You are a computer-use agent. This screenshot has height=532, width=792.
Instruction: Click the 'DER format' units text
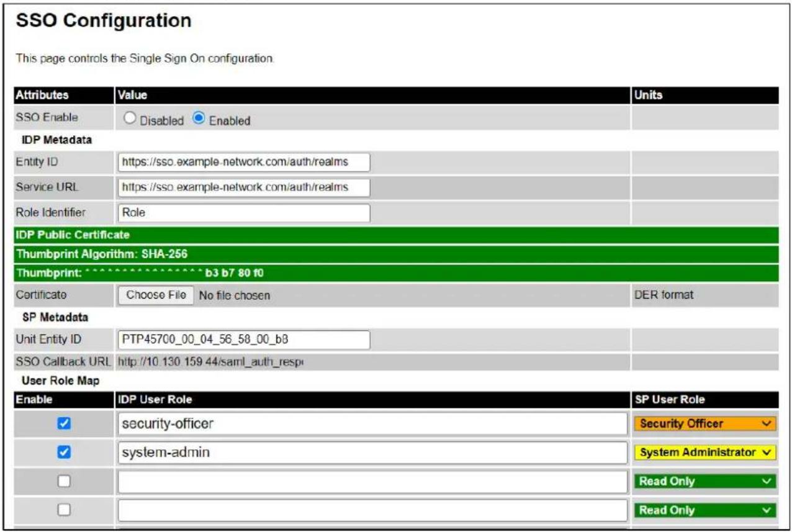(664, 295)
